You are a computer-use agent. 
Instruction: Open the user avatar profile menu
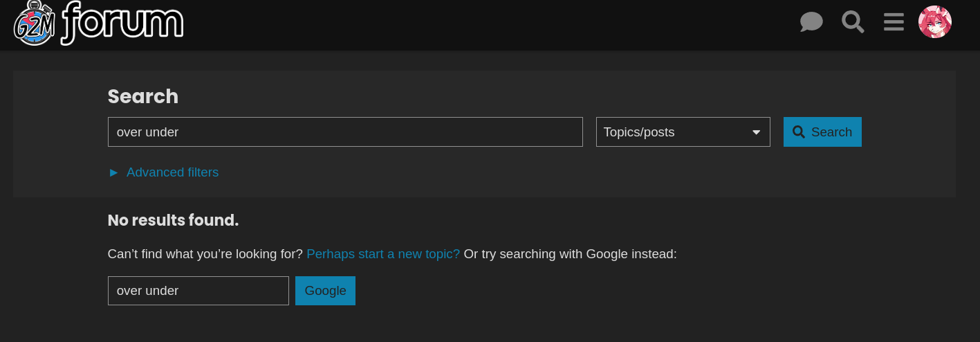click(935, 22)
